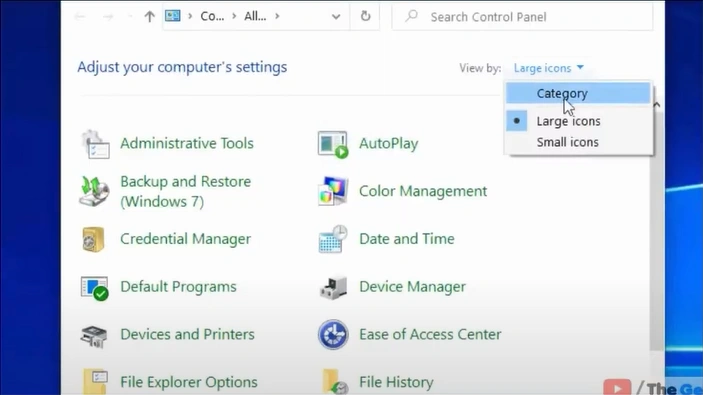Click the Up arrow navigation button

(149, 17)
